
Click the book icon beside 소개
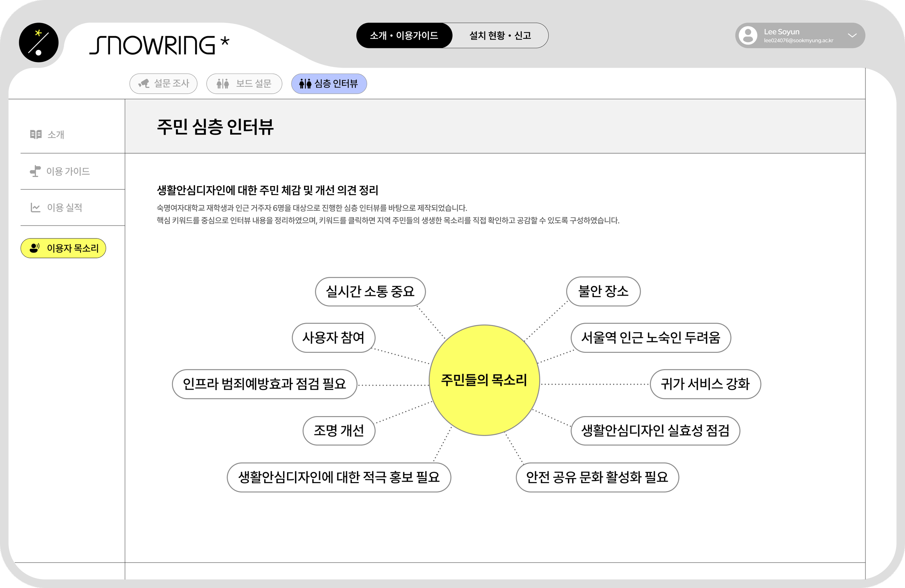pyautogui.click(x=36, y=134)
